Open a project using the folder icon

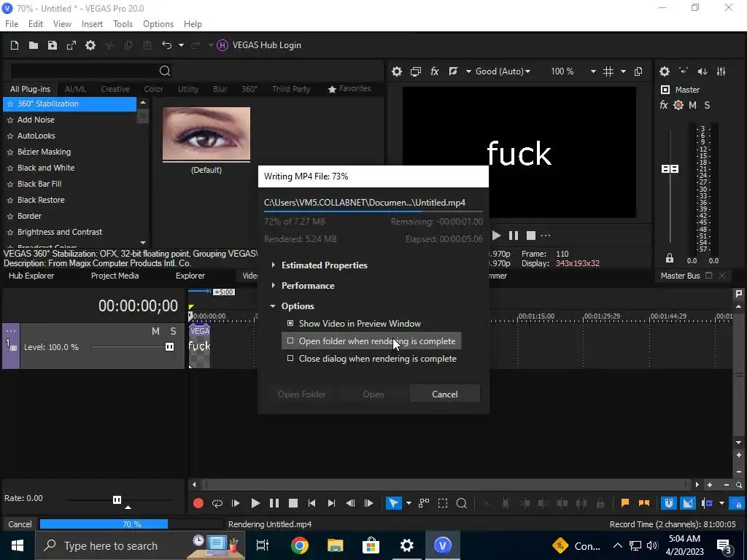pos(34,45)
